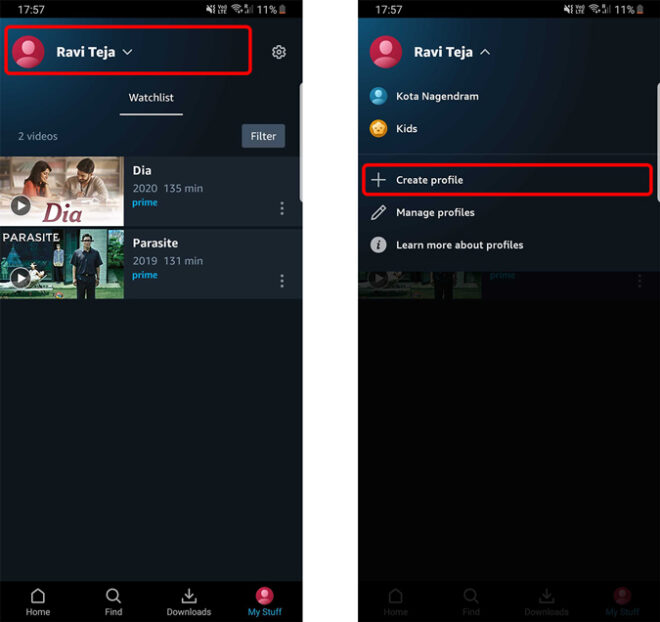Tap prime label under Parasite

point(145,275)
